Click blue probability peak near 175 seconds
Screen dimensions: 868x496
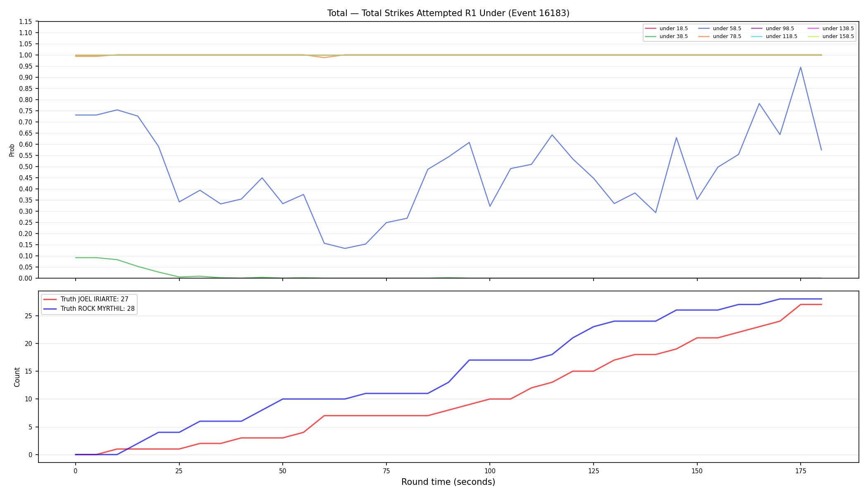pos(801,67)
